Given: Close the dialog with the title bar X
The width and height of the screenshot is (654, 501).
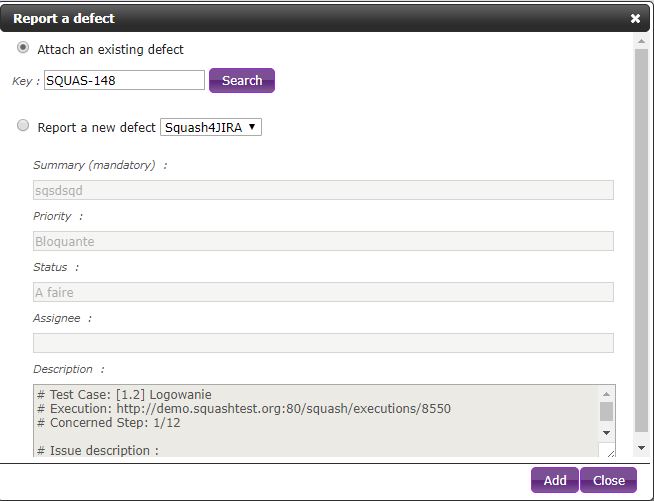Looking at the screenshot, I should 635,18.
